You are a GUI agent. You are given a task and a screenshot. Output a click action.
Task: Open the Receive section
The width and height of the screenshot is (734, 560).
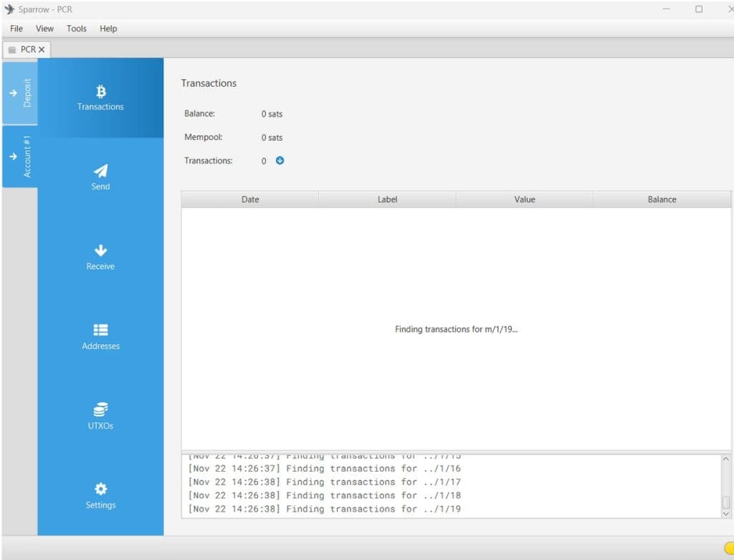[100, 256]
